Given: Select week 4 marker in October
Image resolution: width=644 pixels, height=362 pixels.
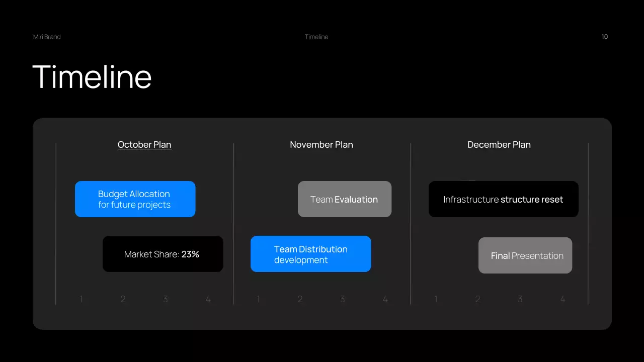Looking at the screenshot, I should pos(208,299).
